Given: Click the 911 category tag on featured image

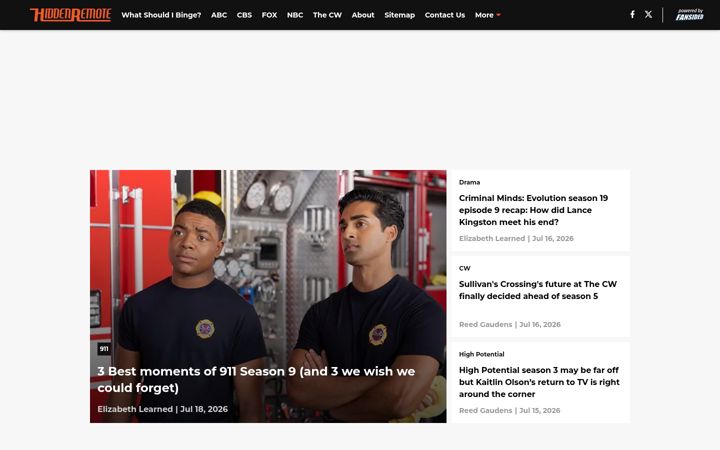Looking at the screenshot, I should point(104,349).
